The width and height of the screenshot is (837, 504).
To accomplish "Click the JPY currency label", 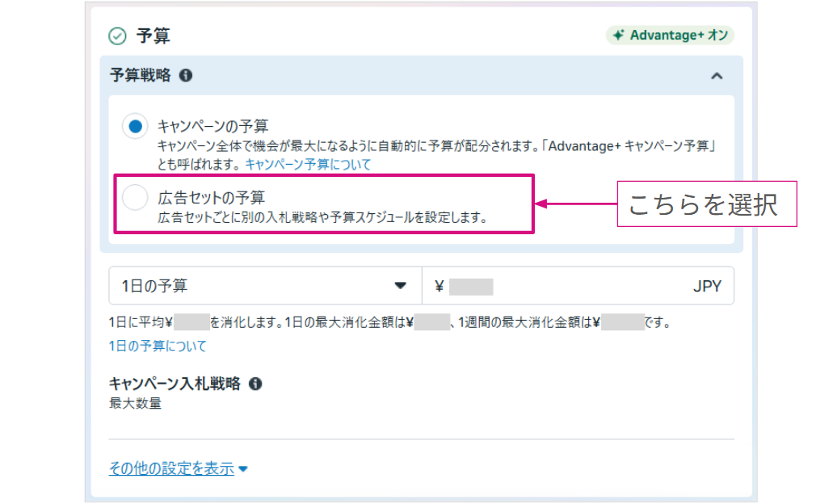I will coord(707,286).
